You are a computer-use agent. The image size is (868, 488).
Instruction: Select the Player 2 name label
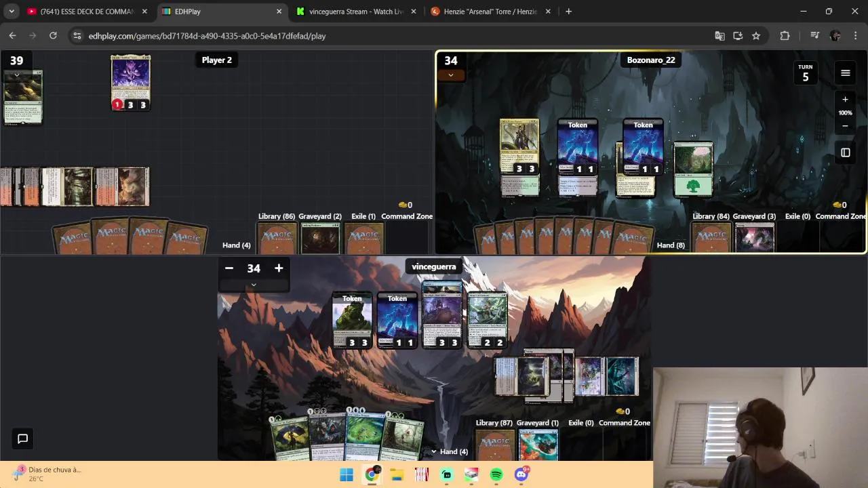[x=217, y=60]
